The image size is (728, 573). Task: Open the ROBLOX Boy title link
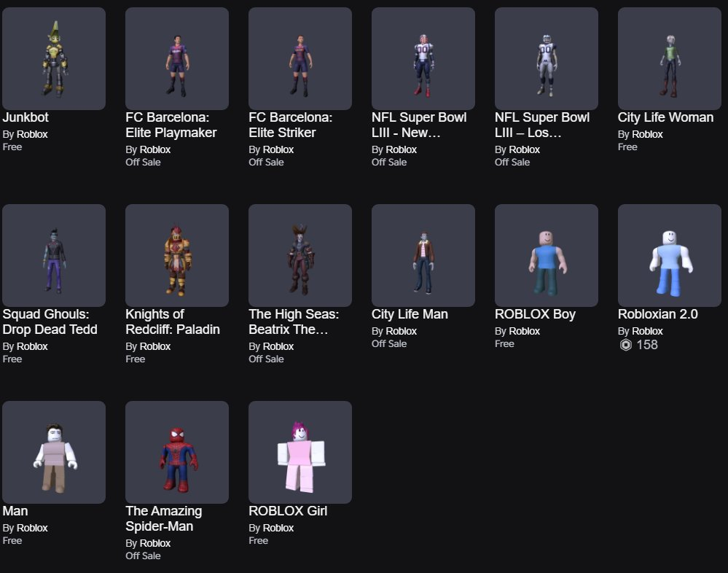[535, 314]
